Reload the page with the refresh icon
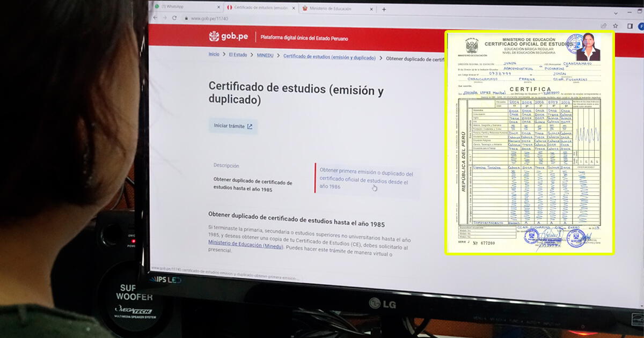 pos(174,18)
